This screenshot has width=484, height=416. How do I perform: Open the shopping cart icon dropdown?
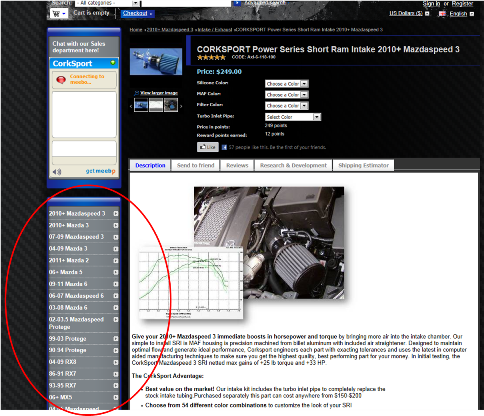click(x=59, y=14)
